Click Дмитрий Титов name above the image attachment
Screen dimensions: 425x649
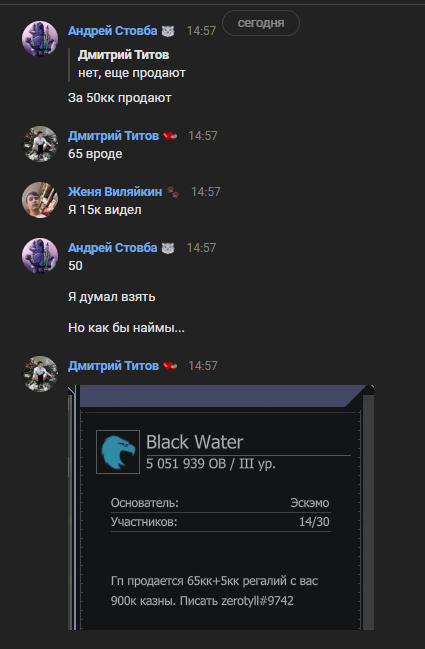pos(113,366)
